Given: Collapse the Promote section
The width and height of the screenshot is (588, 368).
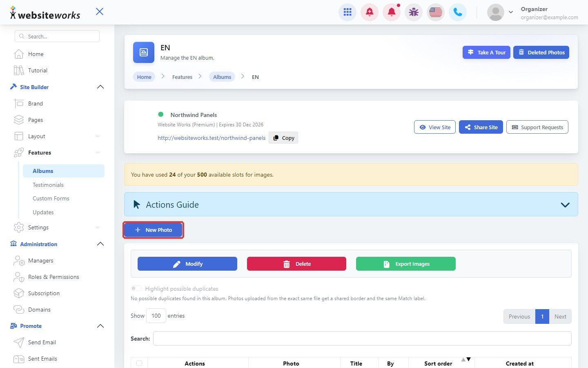Looking at the screenshot, I should 100,326.
